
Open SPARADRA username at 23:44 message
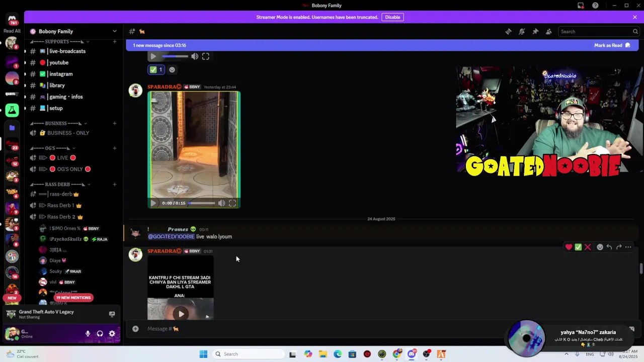pos(165,86)
